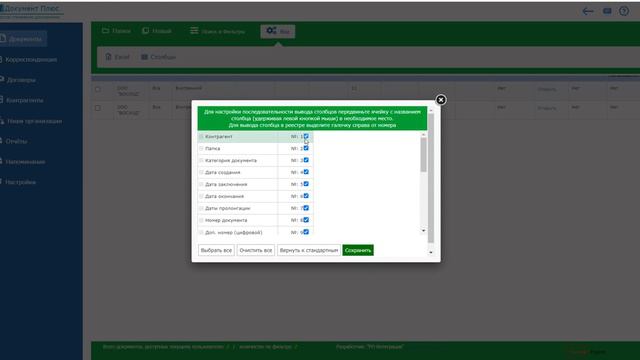
Task: Toggle the Дата создания column checkbox
Action: (306, 172)
